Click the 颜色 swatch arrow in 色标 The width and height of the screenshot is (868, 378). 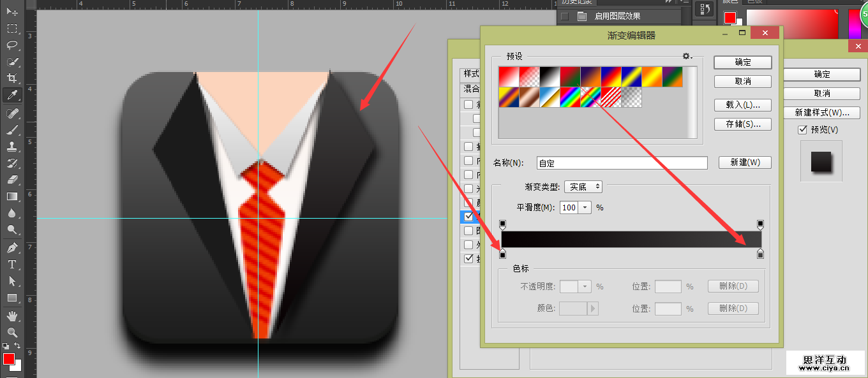point(593,309)
